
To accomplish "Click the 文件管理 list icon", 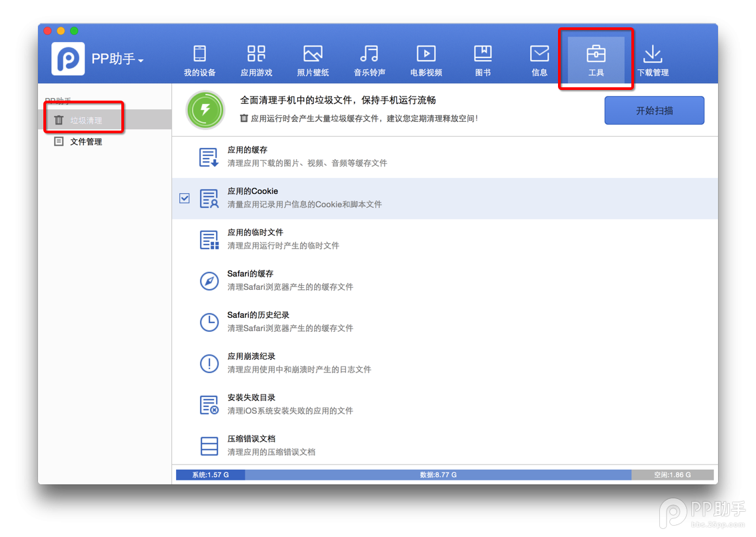I will (x=59, y=141).
